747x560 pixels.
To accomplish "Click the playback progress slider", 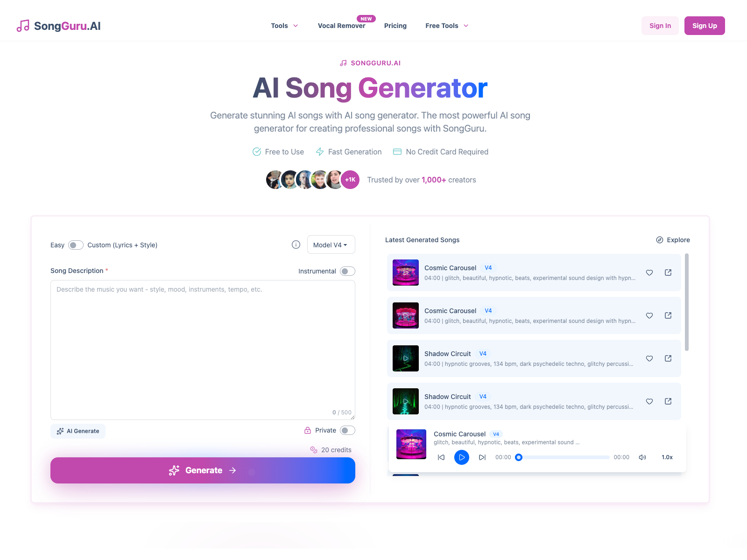I will click(x=564, y=457).
